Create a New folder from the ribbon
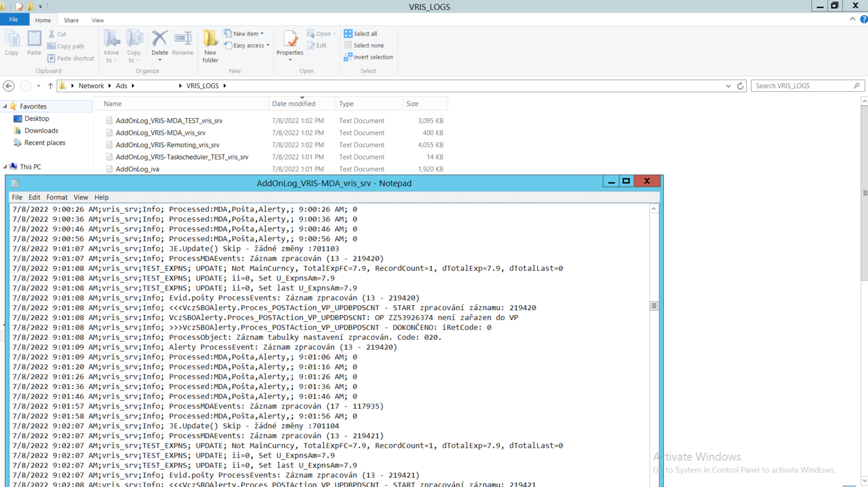This screenshot has height=487, width=868. click(x=210, y=46)
